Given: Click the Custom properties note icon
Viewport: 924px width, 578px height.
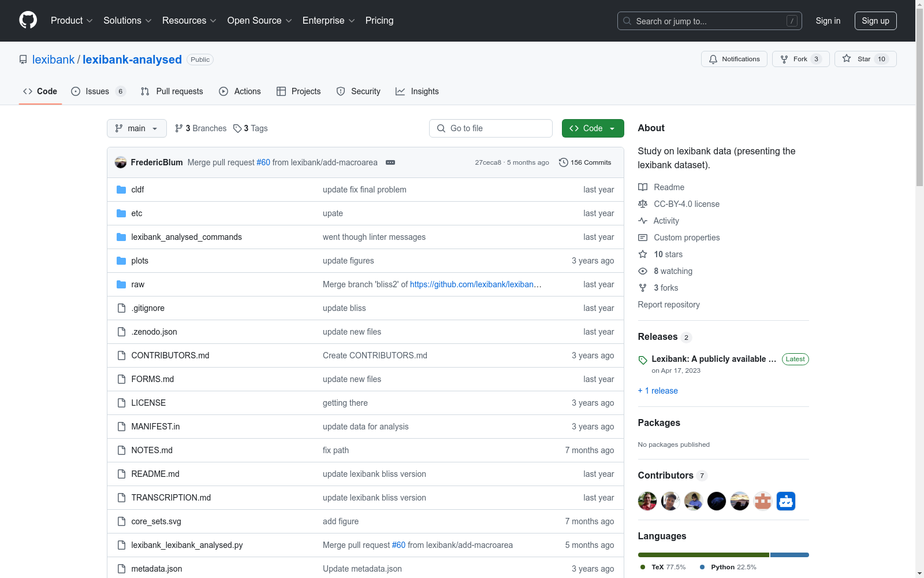Looking at the screenshot, I should point(643,238).
